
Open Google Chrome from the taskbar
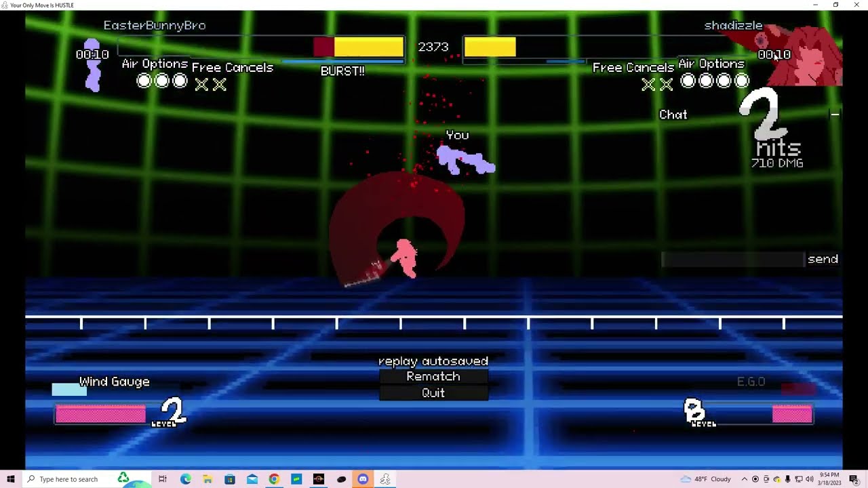(x=274, y=479)
